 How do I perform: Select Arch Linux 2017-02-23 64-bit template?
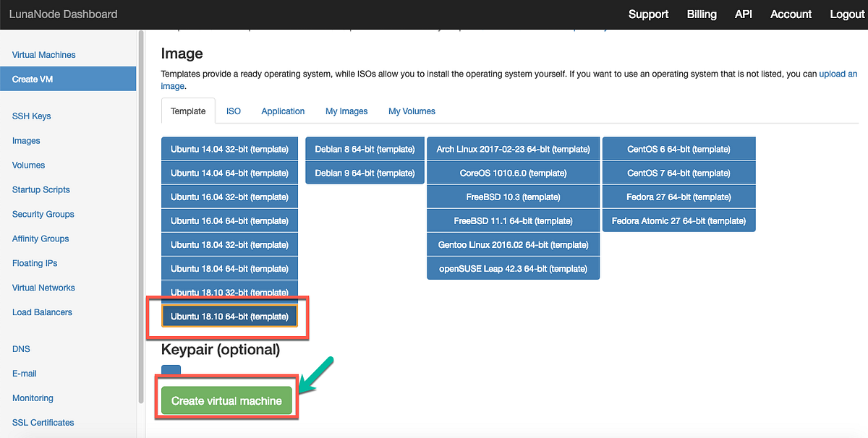[x=514, y=150]
